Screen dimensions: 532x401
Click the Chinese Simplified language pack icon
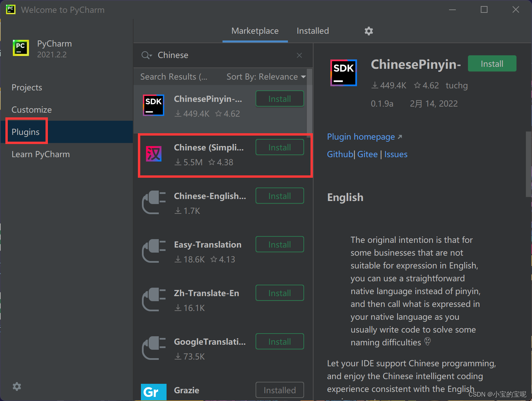153,154
